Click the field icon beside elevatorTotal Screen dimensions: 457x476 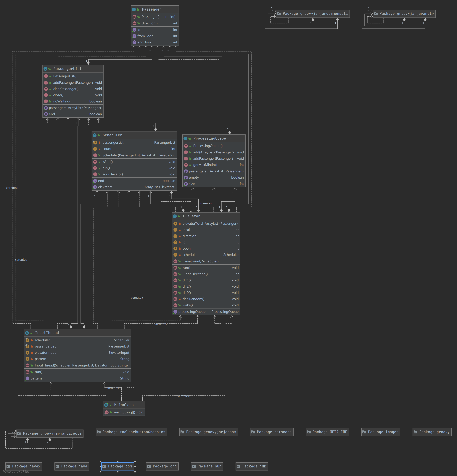pos(175,224)
